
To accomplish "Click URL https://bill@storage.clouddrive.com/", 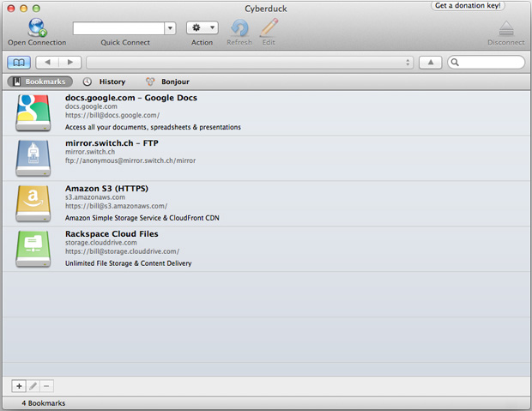I will pyautogui.click(x=122, y=251).
